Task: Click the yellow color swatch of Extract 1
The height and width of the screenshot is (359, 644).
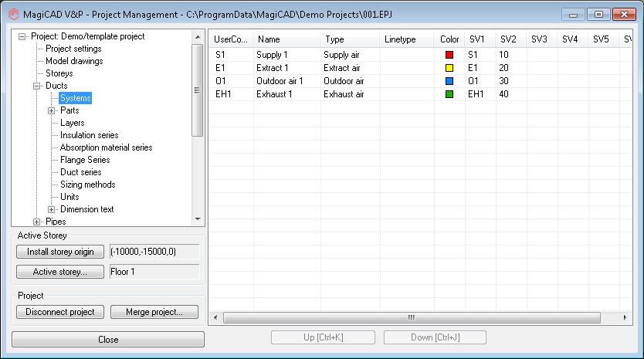Action: tap(449, 68)
